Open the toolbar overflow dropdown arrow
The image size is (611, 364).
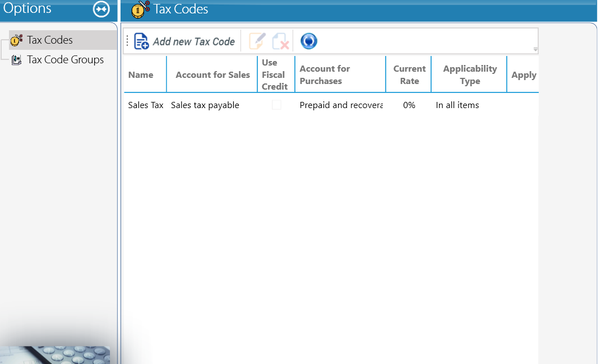pos(535,50)
